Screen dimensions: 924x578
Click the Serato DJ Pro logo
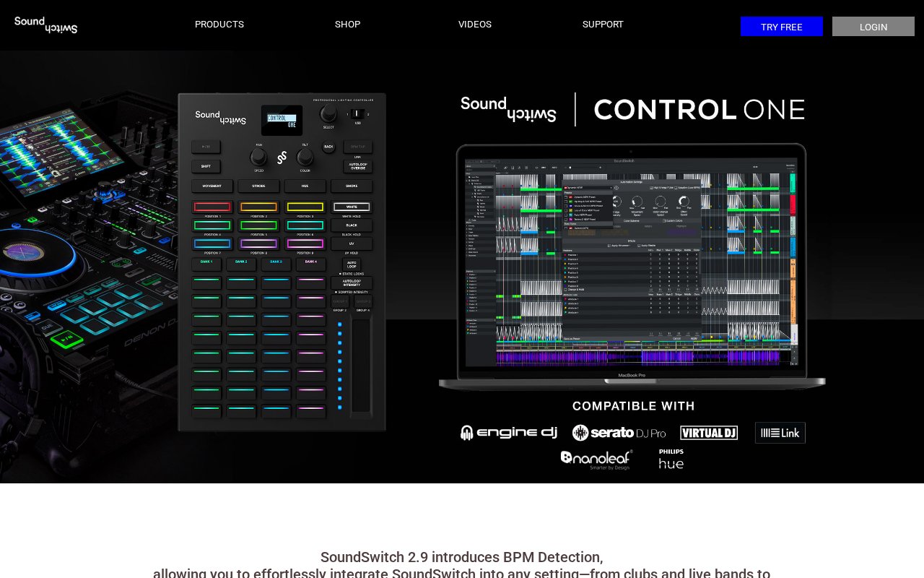[619, 433]
